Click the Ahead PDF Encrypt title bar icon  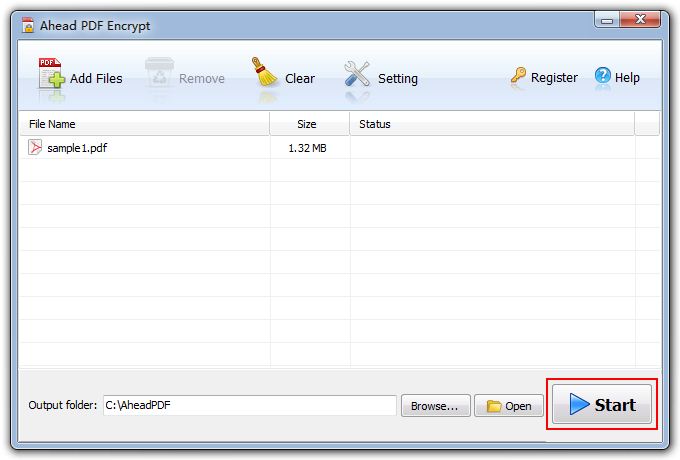pyautogui.click(x=28, y=26)
